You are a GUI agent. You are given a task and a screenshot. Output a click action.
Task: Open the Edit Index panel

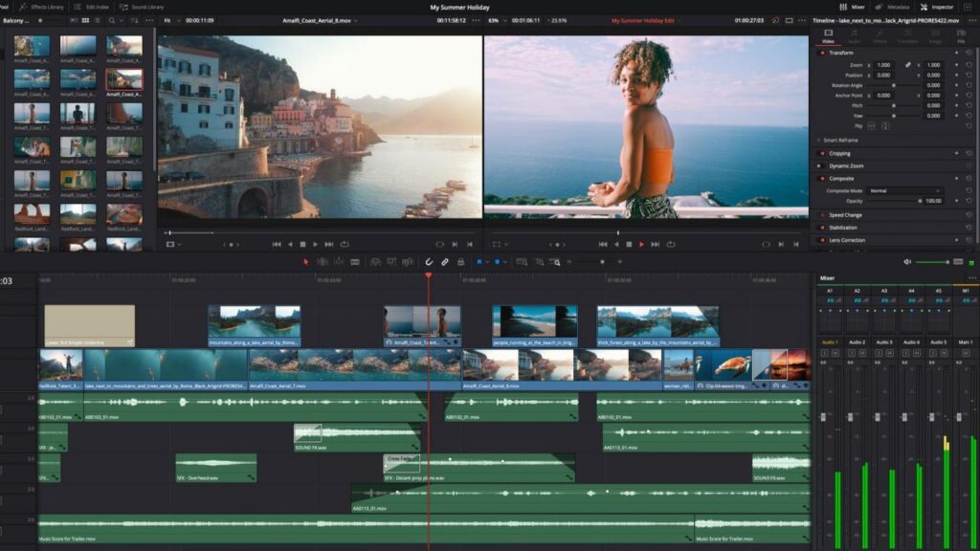pos(92,7)
